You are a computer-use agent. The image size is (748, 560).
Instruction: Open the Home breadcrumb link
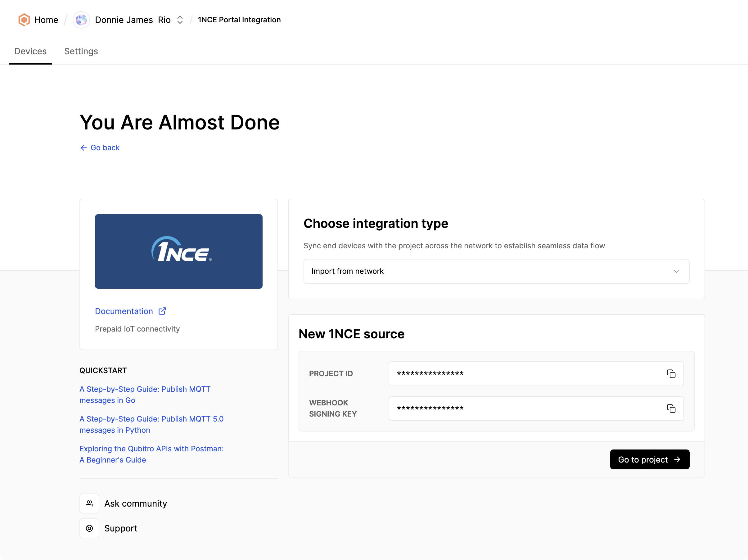coord(46,20)
